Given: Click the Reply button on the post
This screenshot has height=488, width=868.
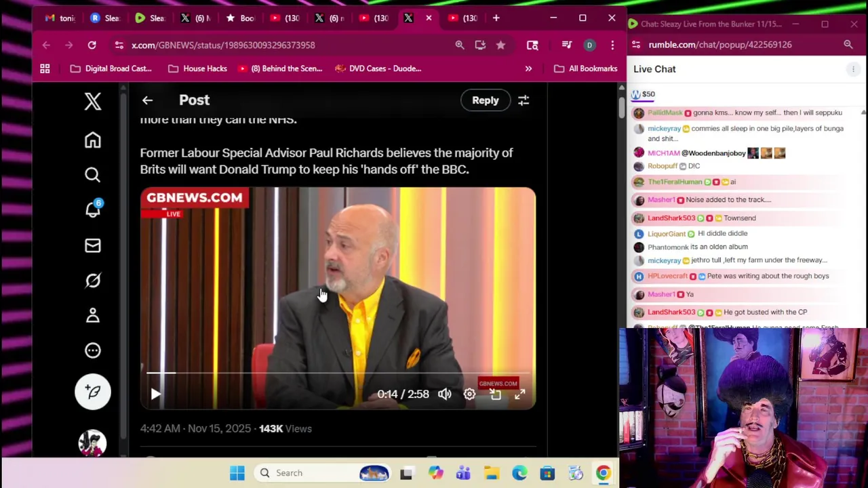Looking at the screenshot, I should tap(486, 100).
